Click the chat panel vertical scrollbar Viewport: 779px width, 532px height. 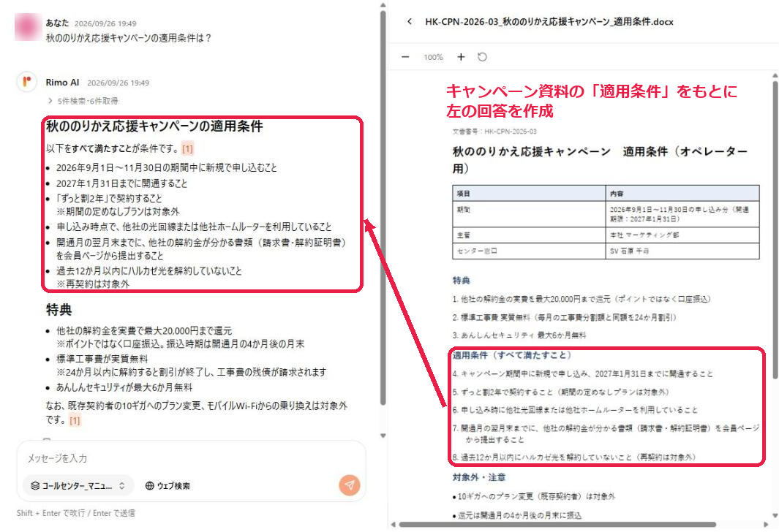[383, 208]
